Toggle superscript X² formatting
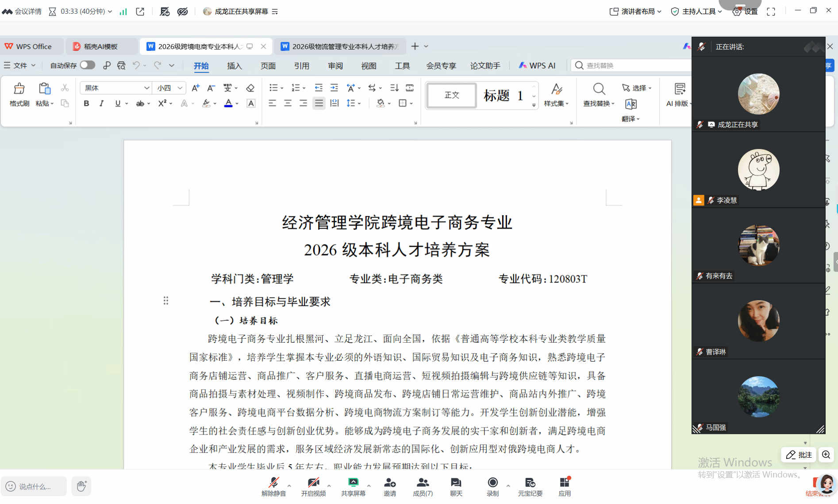 pos(162,103)
